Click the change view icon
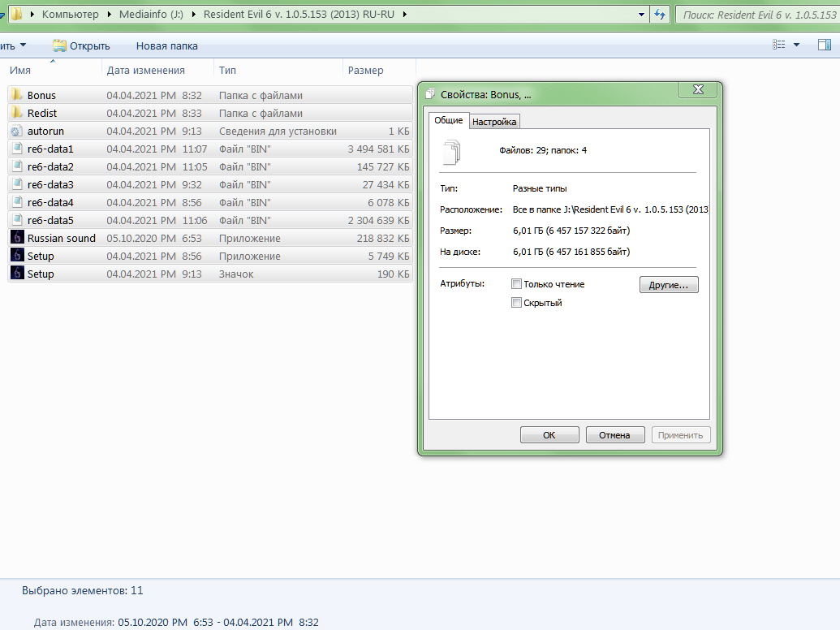The height and width of the screenshot is (630, 840). (779, 45)
